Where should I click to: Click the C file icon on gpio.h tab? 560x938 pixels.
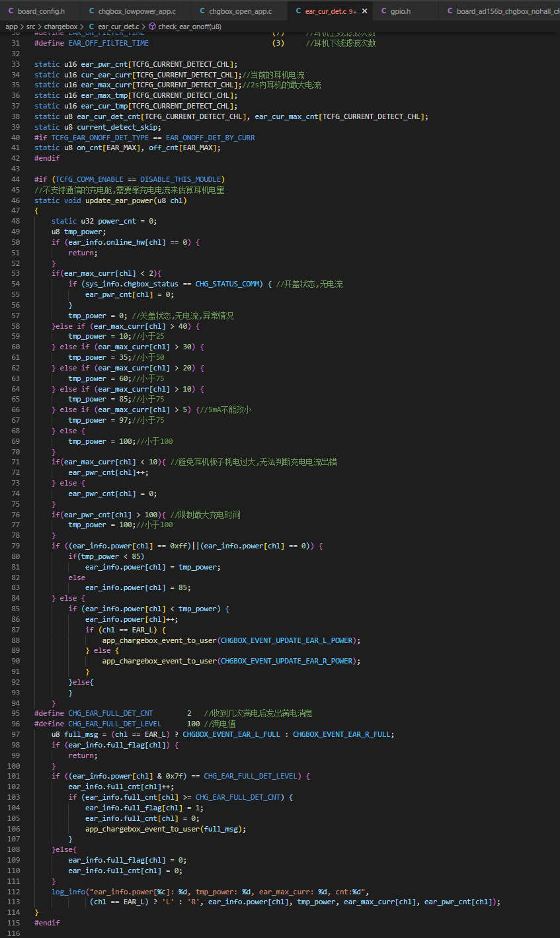tap(383, 11)
